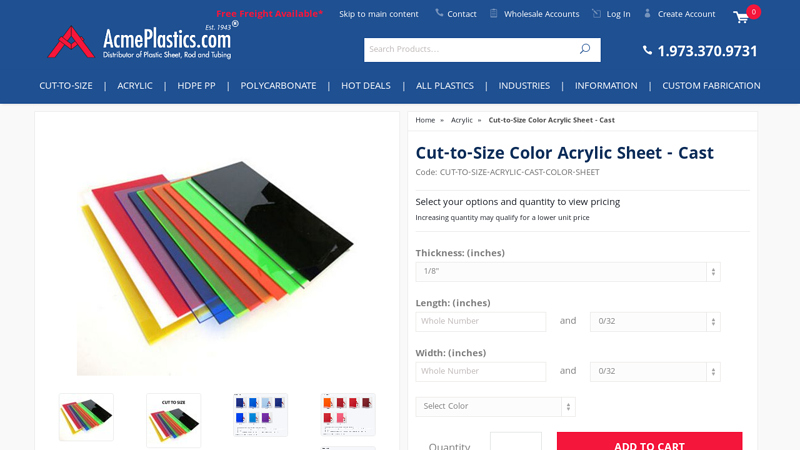Click the phone icon beside Contact
Viewport: 800px width, 450px height.
click(x=439, y=13)
